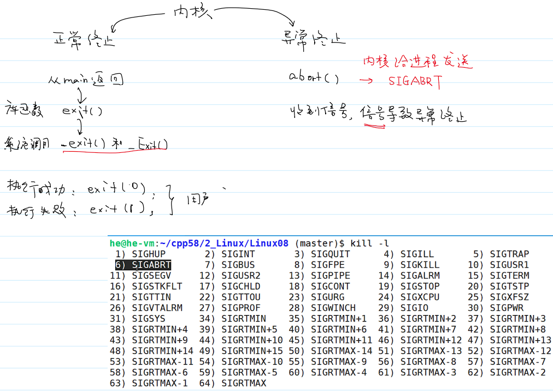Click the handwritten 执行成功 label

(x=36, y=188)
